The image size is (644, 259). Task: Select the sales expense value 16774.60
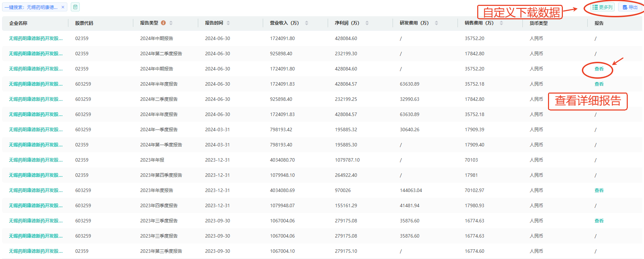(x=474, y=251)
